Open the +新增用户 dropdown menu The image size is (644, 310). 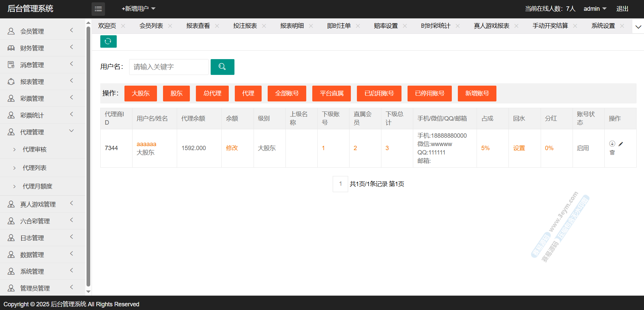(138, 9)
